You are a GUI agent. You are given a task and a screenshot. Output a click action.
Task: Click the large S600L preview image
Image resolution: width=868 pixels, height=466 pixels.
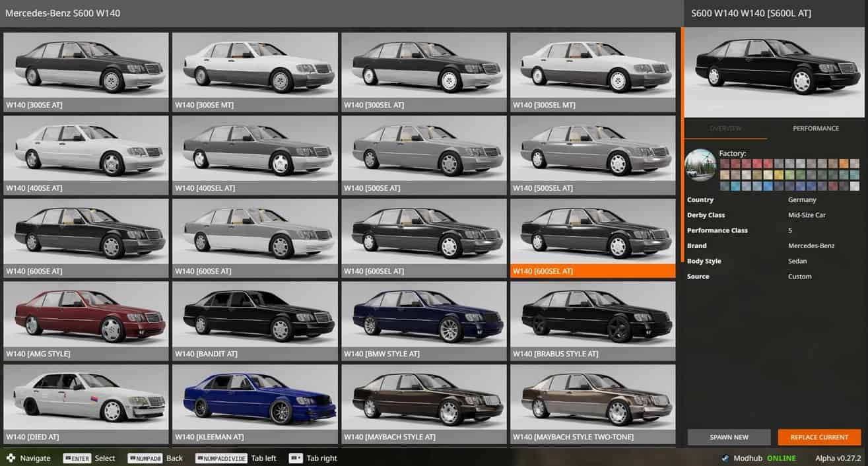pyautogui.click(x=776, y=73)
